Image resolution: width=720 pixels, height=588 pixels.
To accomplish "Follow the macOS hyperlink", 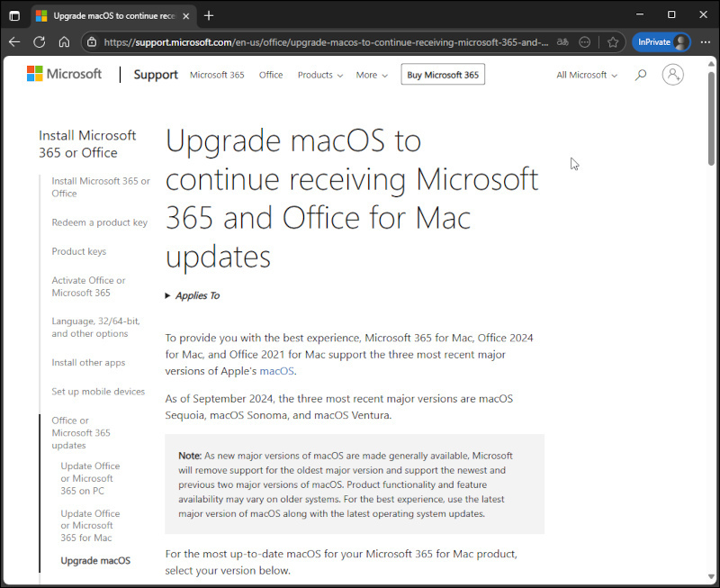I will point(276,371).
